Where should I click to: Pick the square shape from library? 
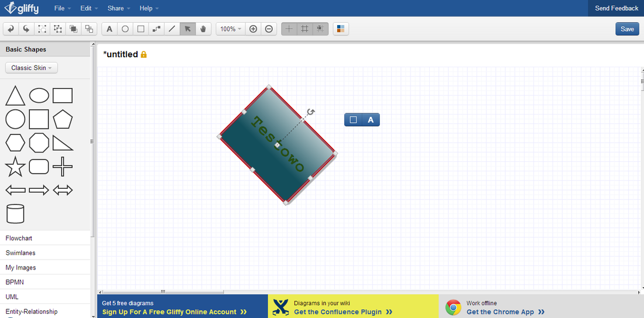(x=39, y=119)
